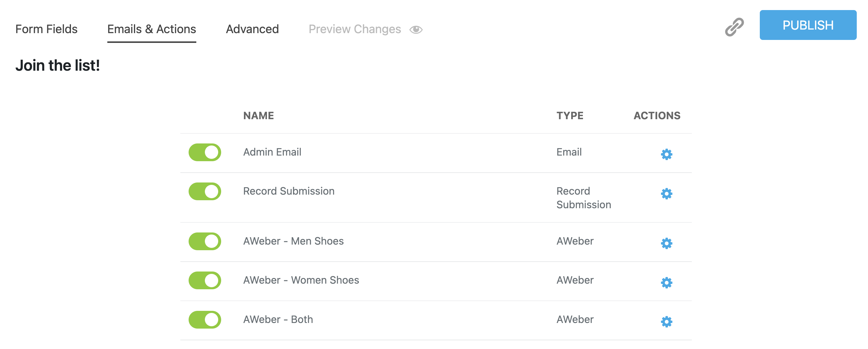Toggle off AWeber - Women Shoes
The height and width of the screenshot is (349, 868).
tap(205, 280)
